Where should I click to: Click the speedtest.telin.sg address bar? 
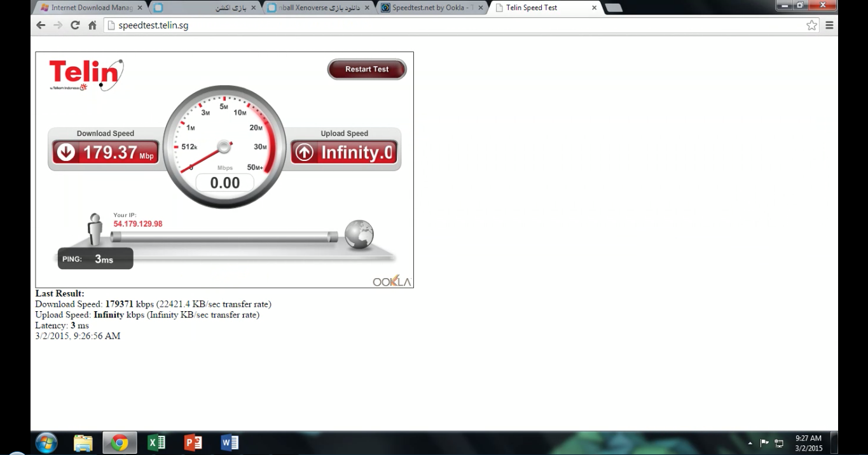(x=455, y=25)
